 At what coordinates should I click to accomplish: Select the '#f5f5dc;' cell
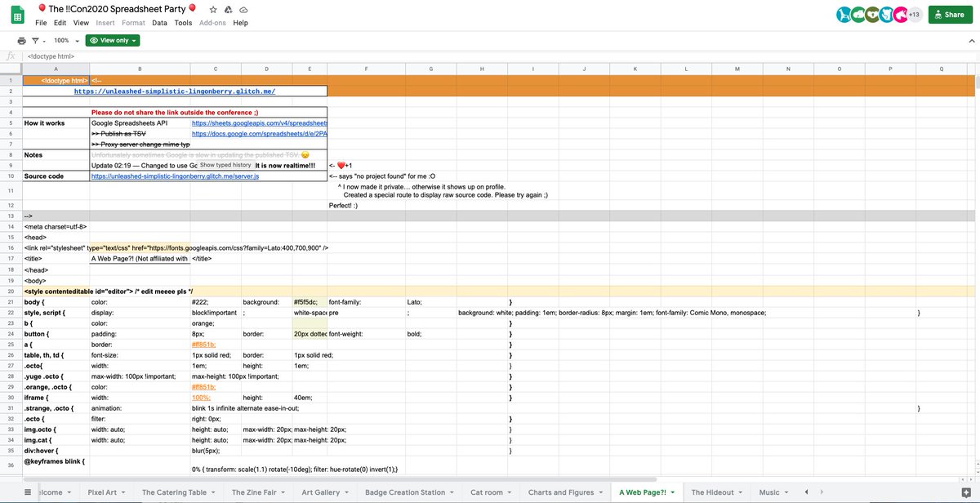coord(310,302)
